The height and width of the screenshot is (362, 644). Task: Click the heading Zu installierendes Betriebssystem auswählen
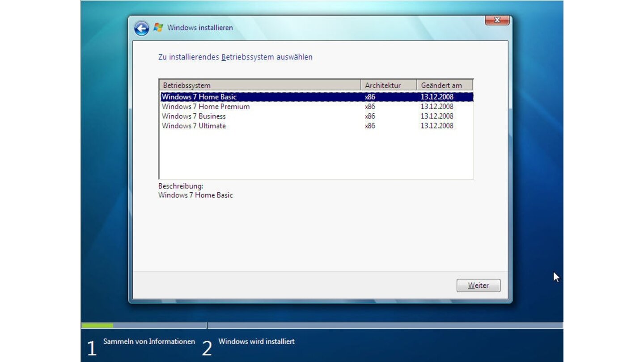pyautogui.click(x=235, y=57)
